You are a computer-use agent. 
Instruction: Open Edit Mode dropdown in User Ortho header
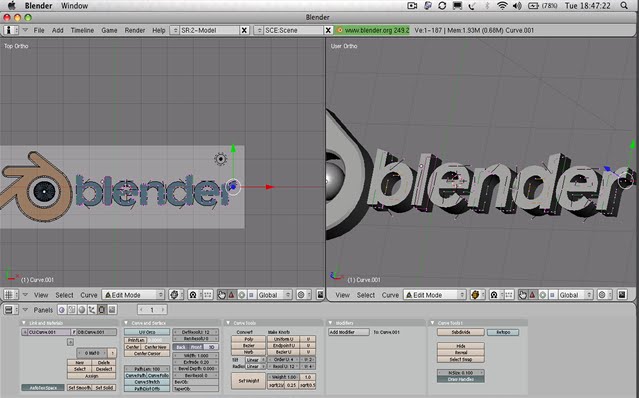click(x=435, y=295)
